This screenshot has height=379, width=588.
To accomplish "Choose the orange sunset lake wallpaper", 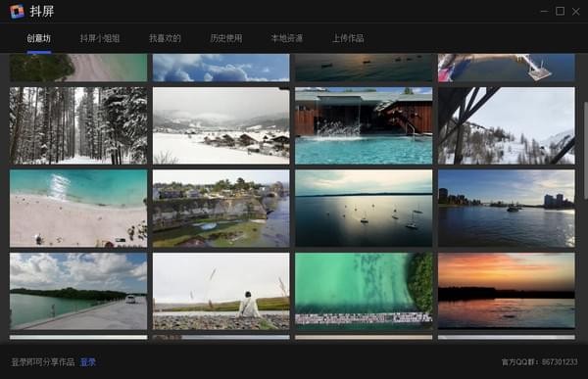I will (507, 291).
